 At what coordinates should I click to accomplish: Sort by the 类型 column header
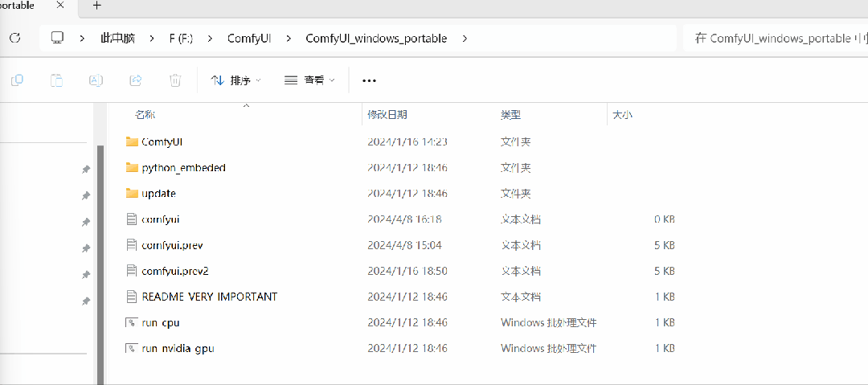510,115
